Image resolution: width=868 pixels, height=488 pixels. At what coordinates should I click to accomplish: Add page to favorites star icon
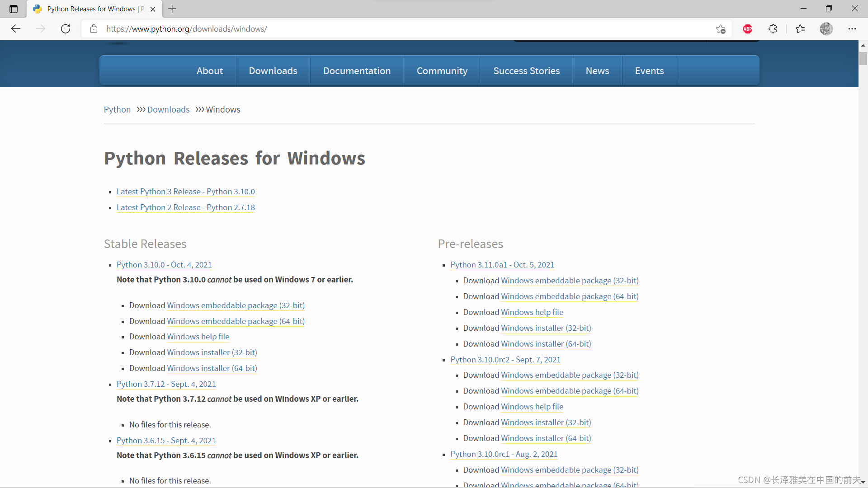pyautogui.click(x=721, y=29)
